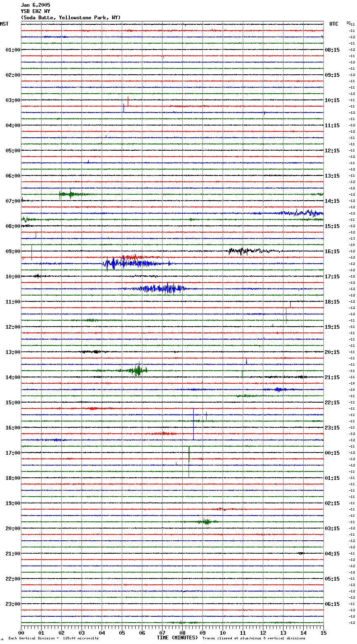The height and width of the screenshot is (644, 357).
Task: Click the "-13" DC offset value
Action: 352,238
